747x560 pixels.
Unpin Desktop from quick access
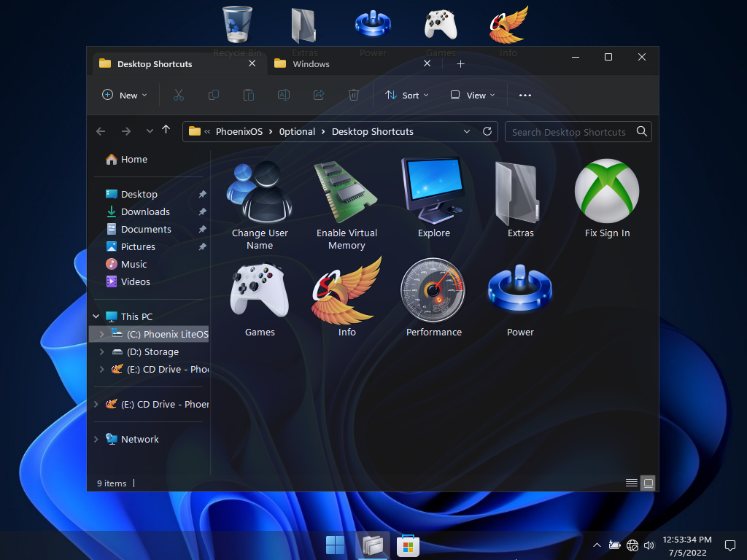[x=203, y=194]
